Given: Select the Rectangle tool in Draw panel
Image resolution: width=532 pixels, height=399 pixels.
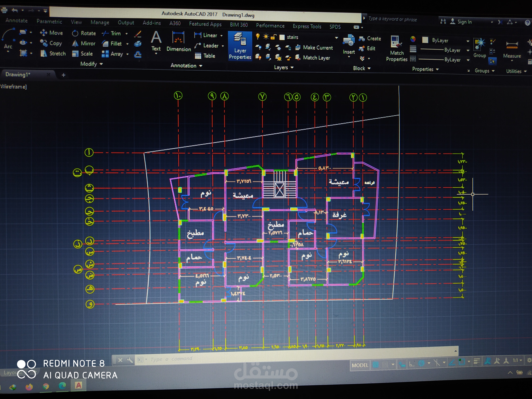Looking at the screenshot, I should 23,32.
